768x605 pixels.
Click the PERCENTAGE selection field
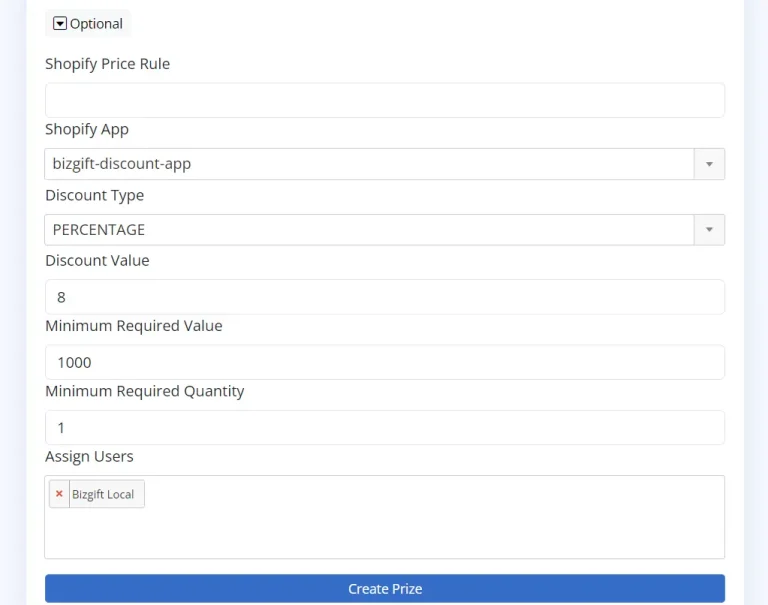[368, 230]
